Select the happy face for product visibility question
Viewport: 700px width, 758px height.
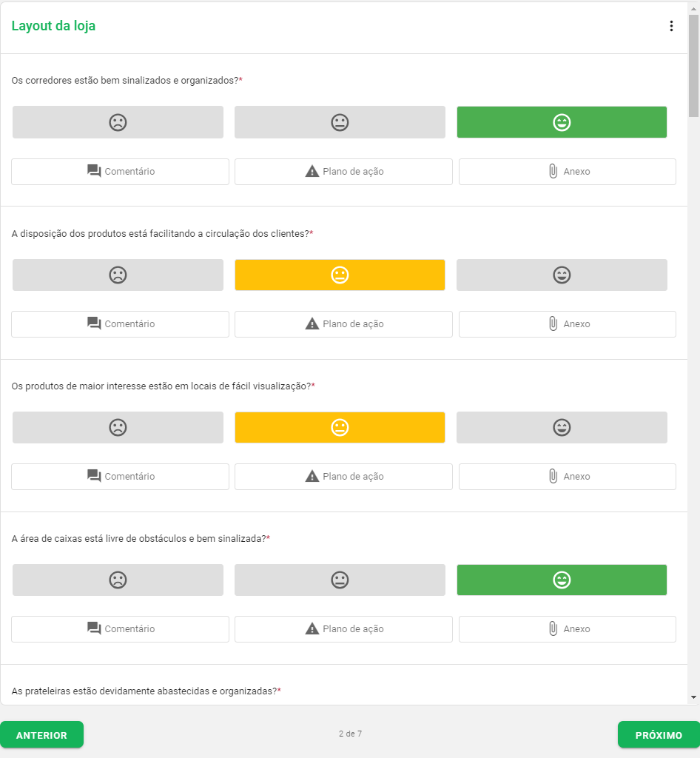click(562, 427)
